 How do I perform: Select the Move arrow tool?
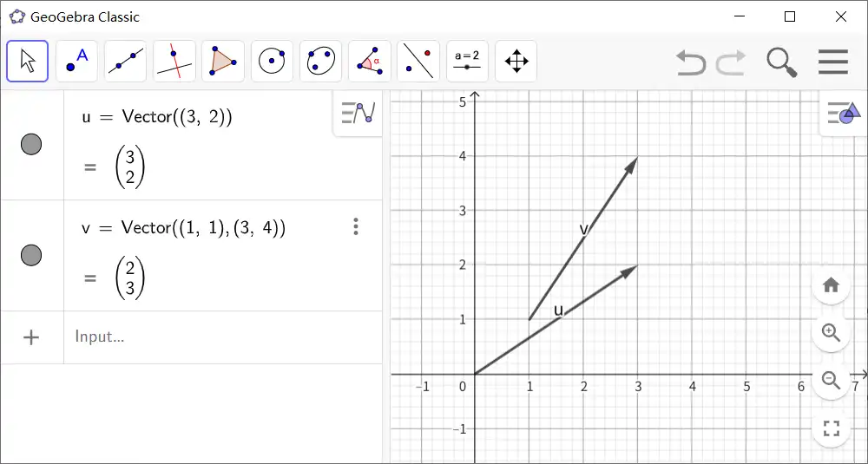(x=28, y=62)
